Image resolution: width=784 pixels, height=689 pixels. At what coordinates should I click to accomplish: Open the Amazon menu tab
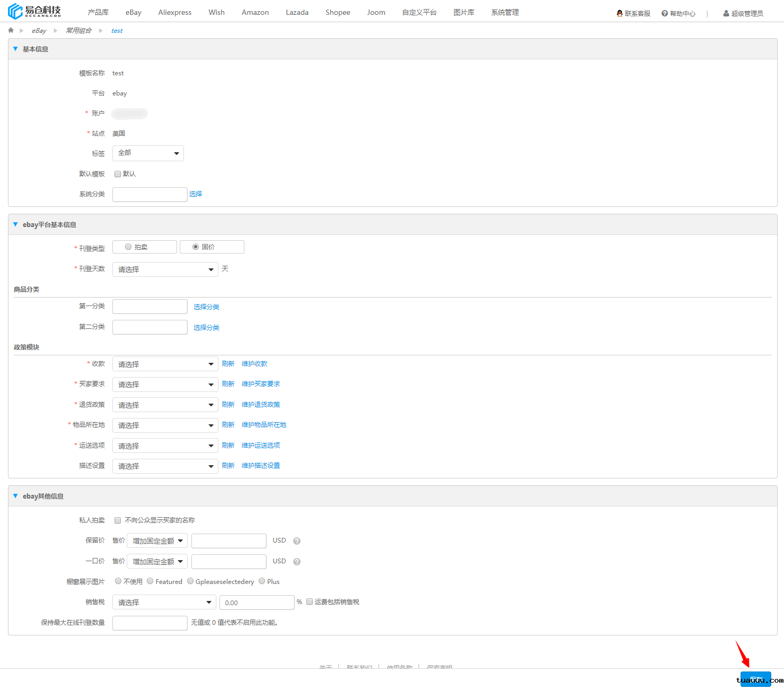(255, 12)
